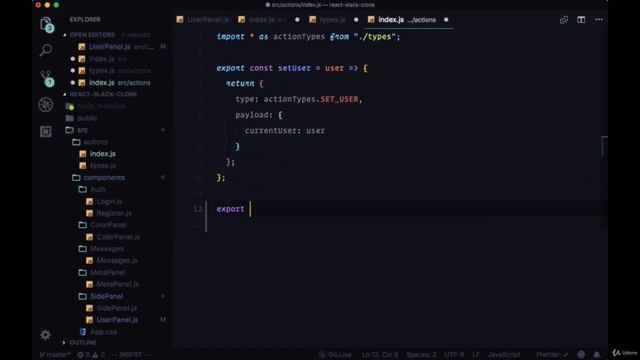
Task: Open the Source Control view
Action: point(46,78)
